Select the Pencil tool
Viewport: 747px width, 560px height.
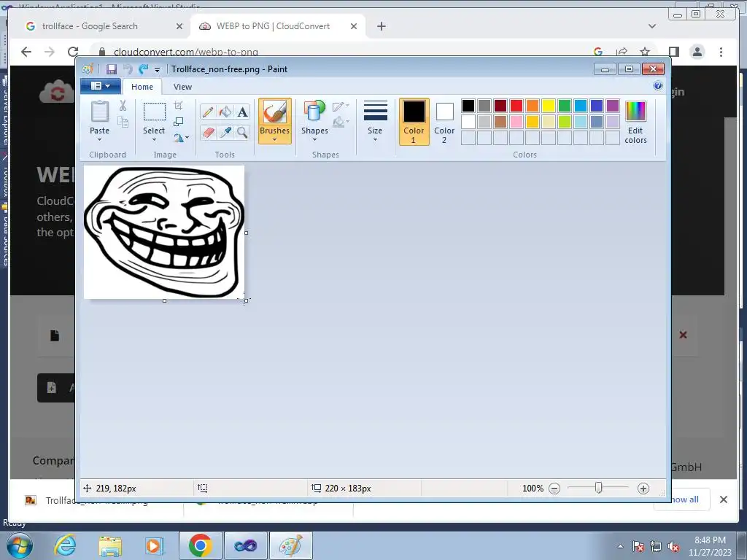pyautogui.click(x=208, y=112)
